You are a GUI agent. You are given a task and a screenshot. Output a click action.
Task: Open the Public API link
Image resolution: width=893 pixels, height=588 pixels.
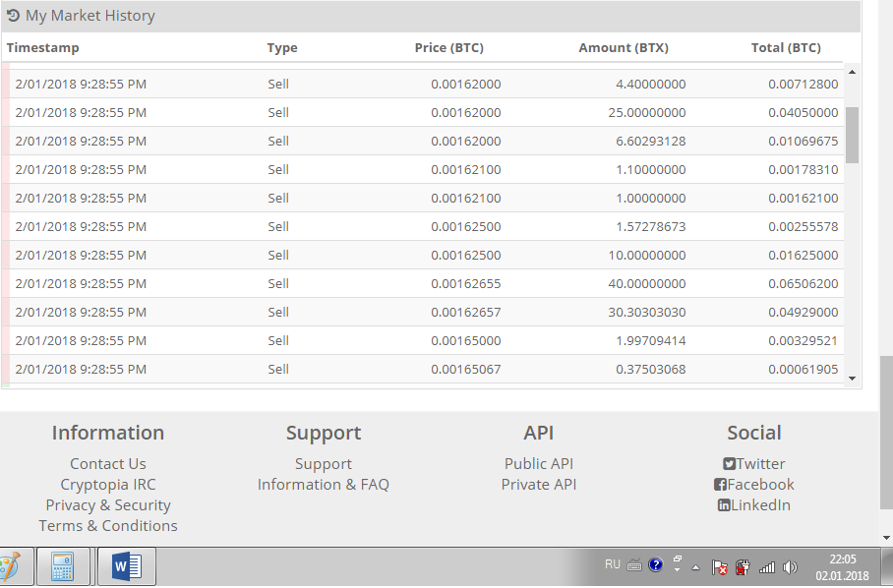tap(539, 464)
